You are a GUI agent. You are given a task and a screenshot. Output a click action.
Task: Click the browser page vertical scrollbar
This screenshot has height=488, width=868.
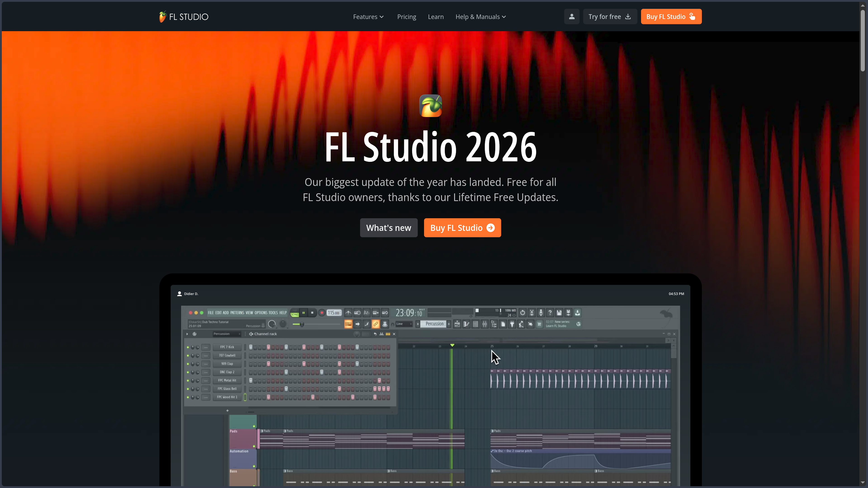862,40
